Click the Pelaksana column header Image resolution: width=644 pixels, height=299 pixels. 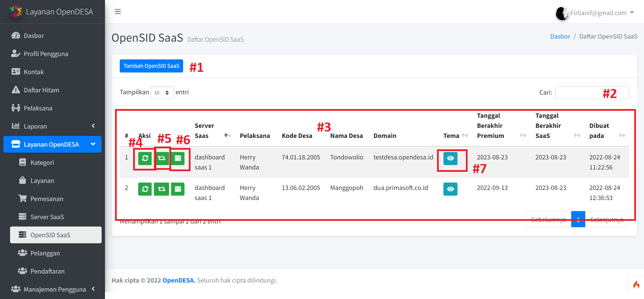click(x=255, y=136)
